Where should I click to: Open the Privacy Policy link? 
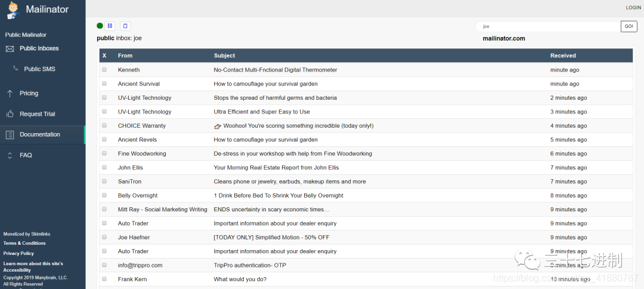(18, 253)
